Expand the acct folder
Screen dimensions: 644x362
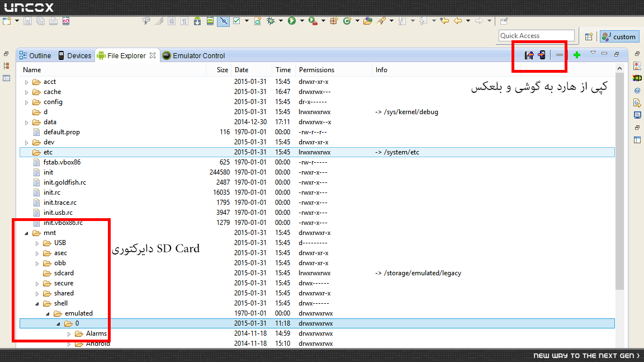pyautogui.click(x=27, y=82)
